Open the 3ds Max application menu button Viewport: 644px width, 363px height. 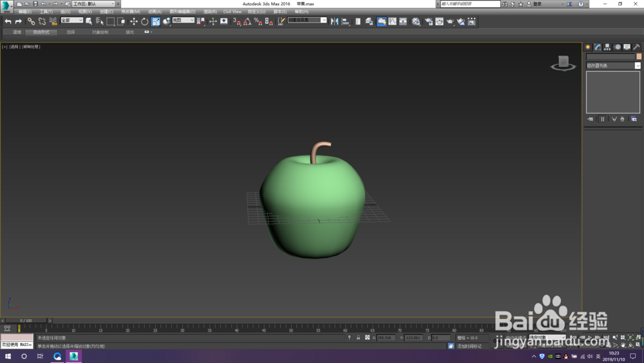point(6,6)
